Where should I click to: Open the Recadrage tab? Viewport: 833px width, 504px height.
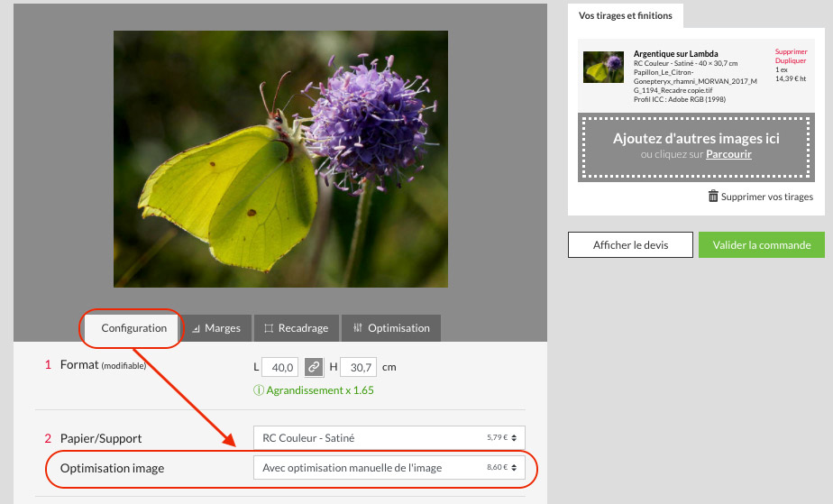[x=297, y=328]
